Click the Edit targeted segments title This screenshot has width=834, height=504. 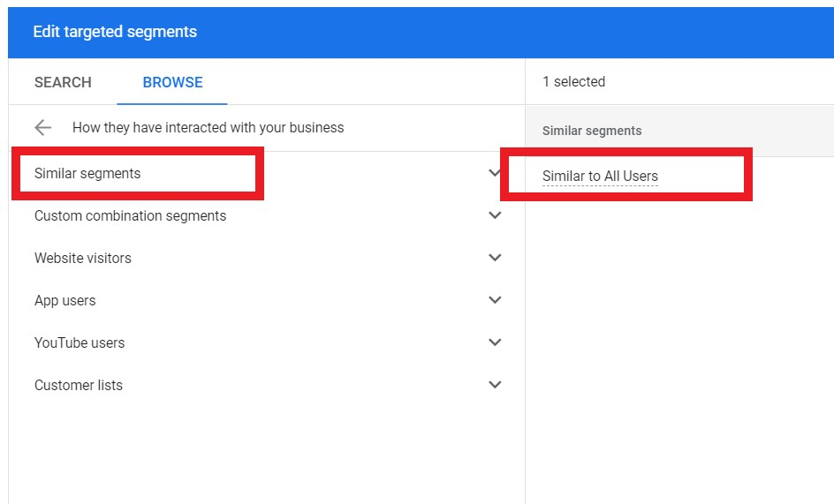click(x=115, y=32)
